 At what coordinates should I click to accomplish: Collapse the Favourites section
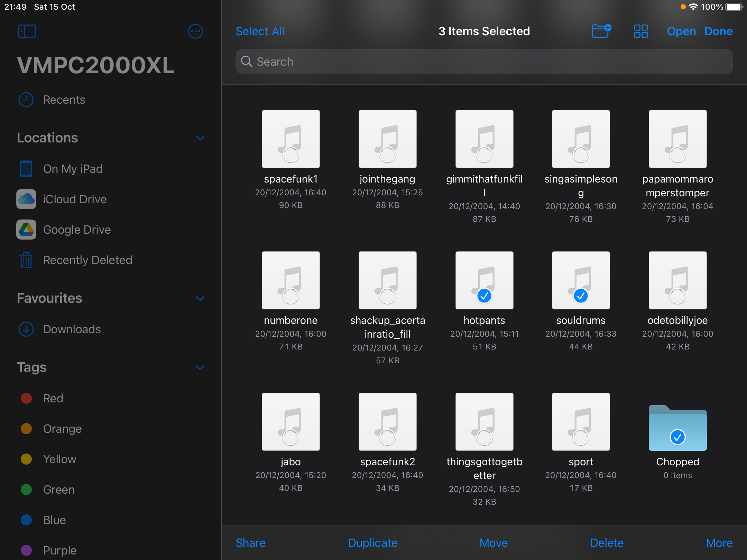point(200,298)
